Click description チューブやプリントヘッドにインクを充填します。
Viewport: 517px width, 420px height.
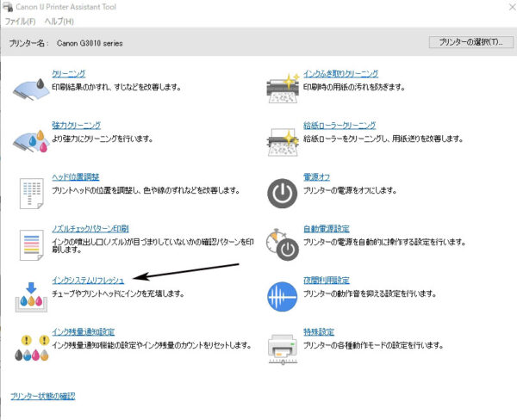118,293
